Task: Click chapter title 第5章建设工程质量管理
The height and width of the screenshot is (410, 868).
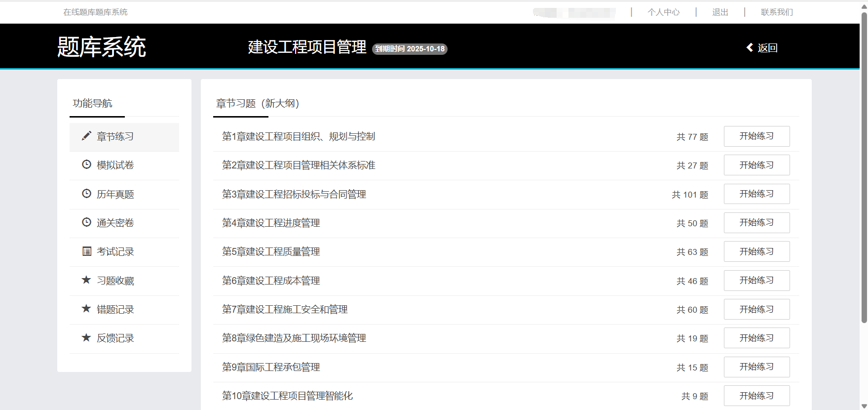Action: pyautogui.click(x=271, y=251)
